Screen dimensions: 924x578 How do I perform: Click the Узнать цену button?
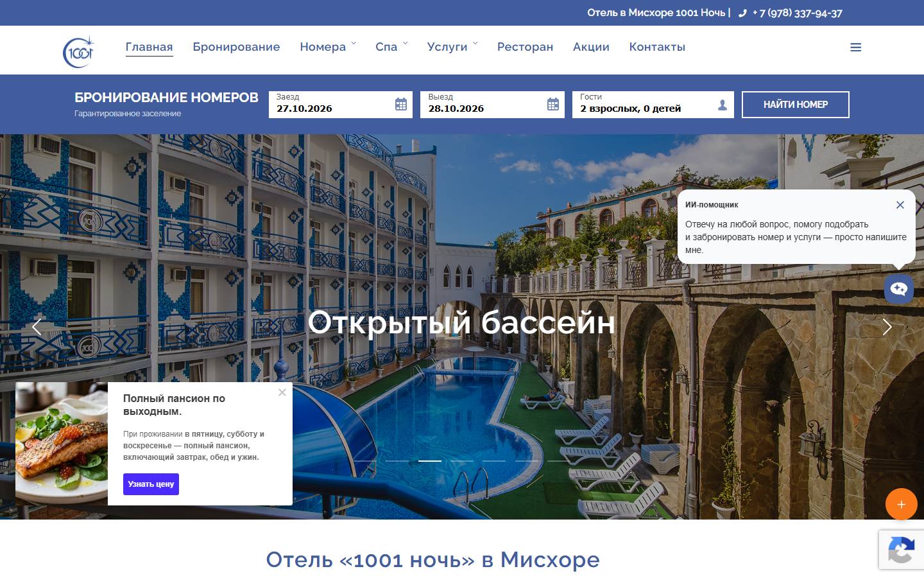[x=151, y=484]
